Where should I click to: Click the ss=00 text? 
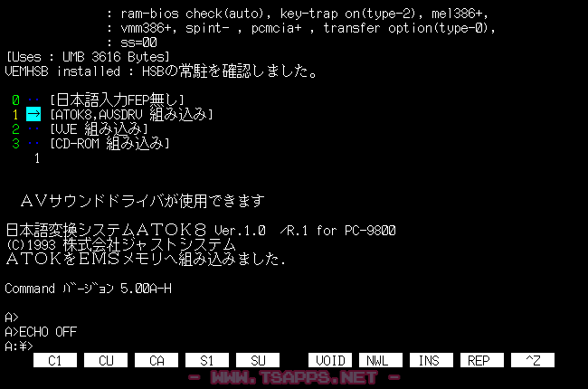138,43
